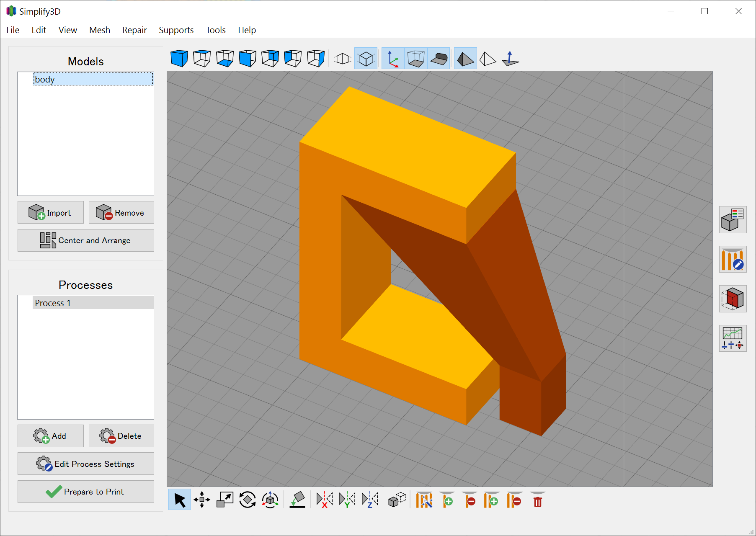Open the Supports menu
Viewport: 756px width, 536px height.
(x=176, y=30)
